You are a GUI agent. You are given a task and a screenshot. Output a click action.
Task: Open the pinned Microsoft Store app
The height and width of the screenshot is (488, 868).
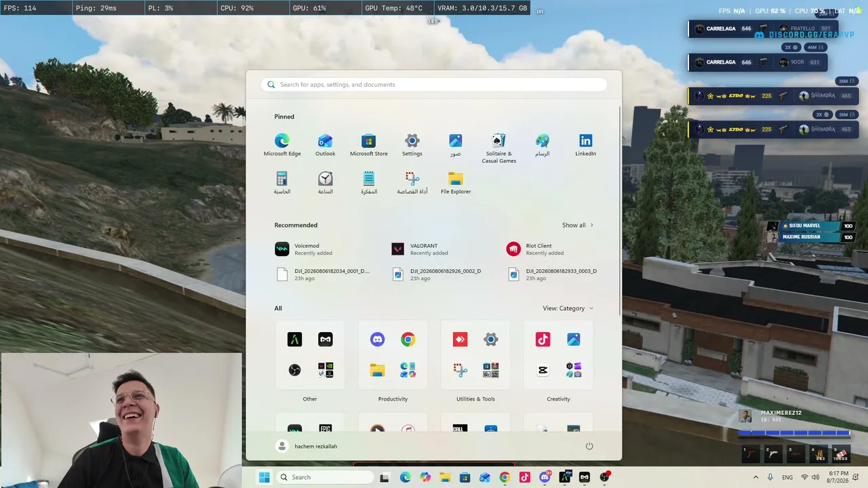[369, 145]
